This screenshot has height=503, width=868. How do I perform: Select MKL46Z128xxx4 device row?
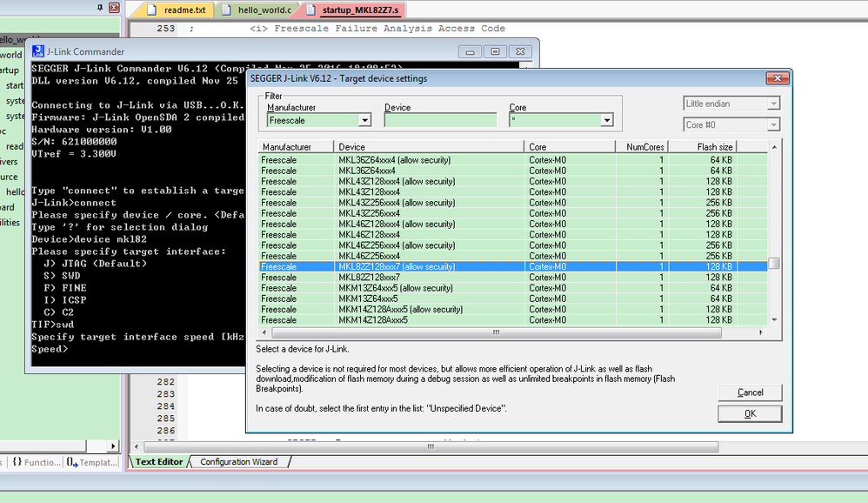click(x=512, y=235)
